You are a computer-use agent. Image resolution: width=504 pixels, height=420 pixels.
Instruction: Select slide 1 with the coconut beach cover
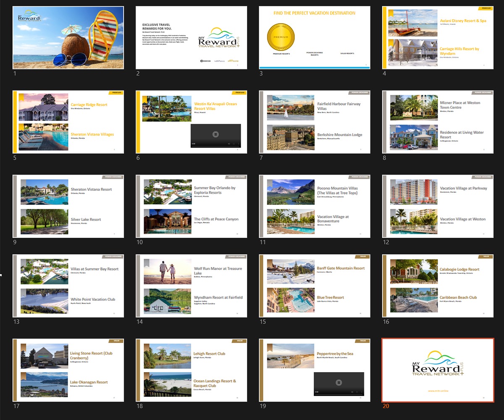pyautogui.click(x=68, y=37)
